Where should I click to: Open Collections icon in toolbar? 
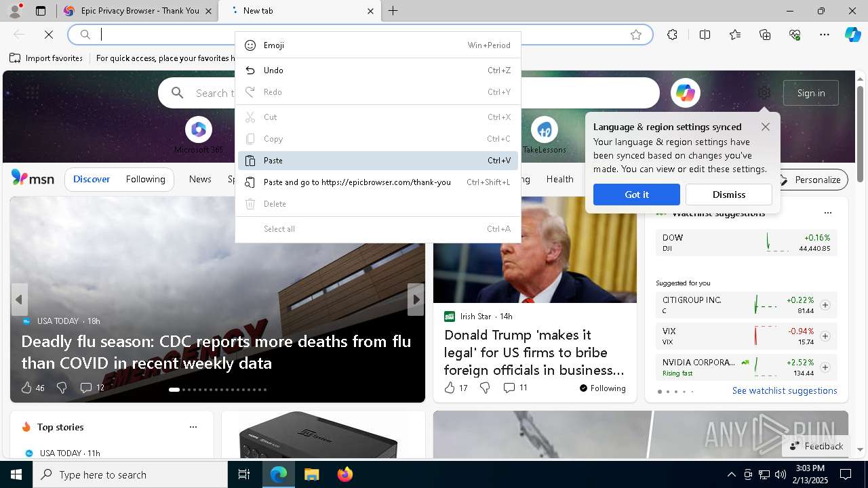point(765,35)
